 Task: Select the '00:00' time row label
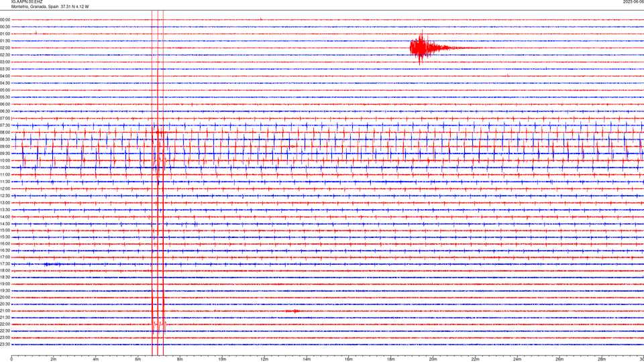5,19
